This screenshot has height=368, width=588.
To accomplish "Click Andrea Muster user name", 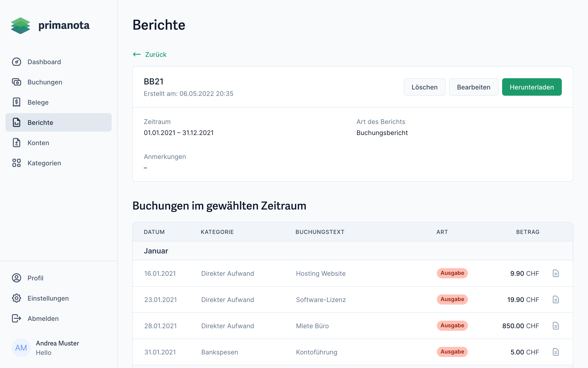I will [x=58, y=343].
